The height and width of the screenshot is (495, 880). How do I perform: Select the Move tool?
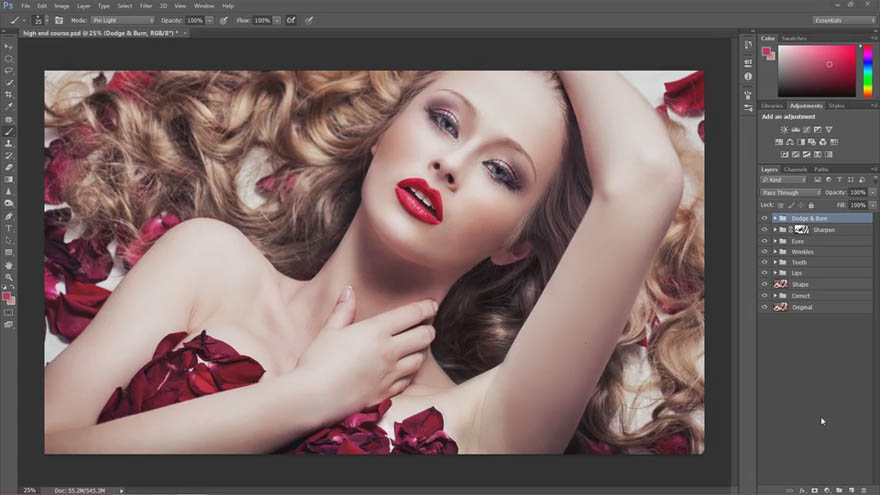tap(8, 47)
